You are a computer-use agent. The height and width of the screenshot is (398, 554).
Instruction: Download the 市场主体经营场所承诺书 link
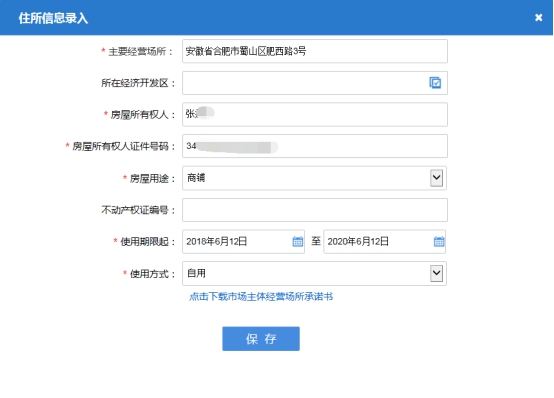coord(261,297)
